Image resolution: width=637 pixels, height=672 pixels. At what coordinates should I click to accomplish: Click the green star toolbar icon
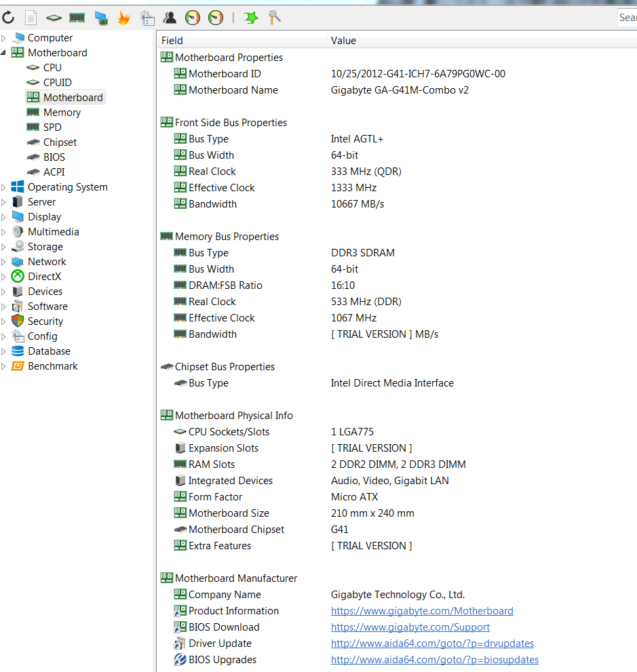251,18
